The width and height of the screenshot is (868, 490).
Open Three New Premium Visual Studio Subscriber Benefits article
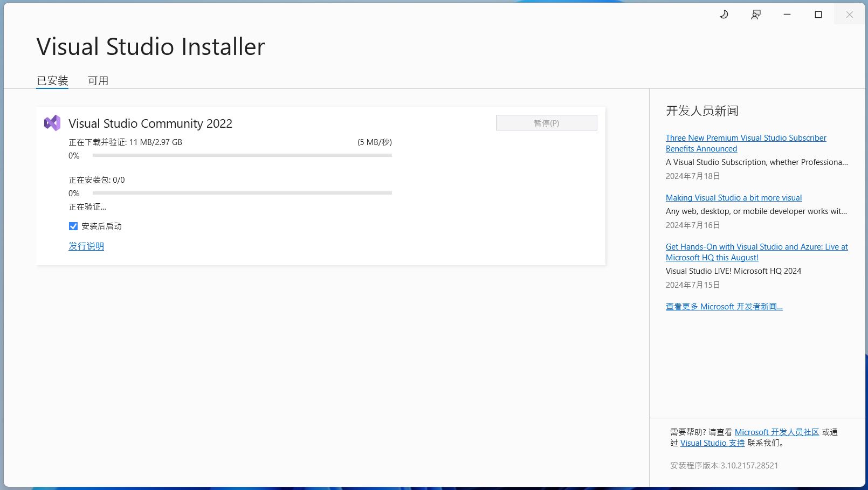coord(746,143)
